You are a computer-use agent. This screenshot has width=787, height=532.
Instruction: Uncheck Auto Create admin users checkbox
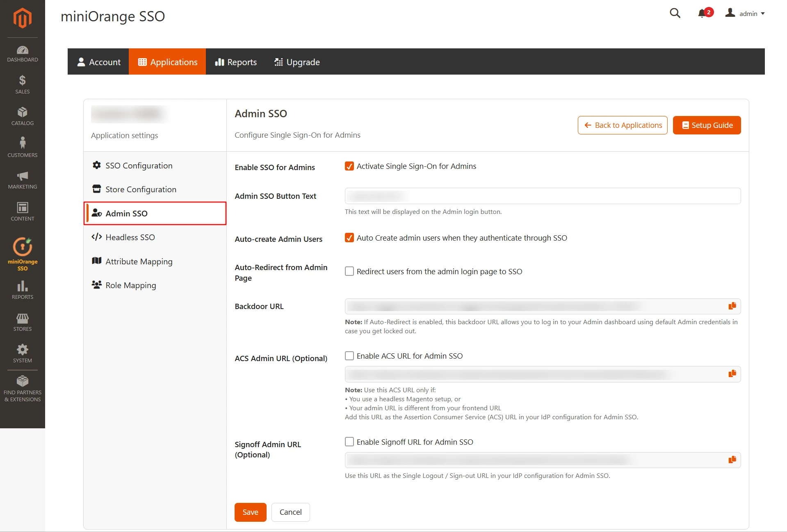pyautogui.click(x=349, y=238)
